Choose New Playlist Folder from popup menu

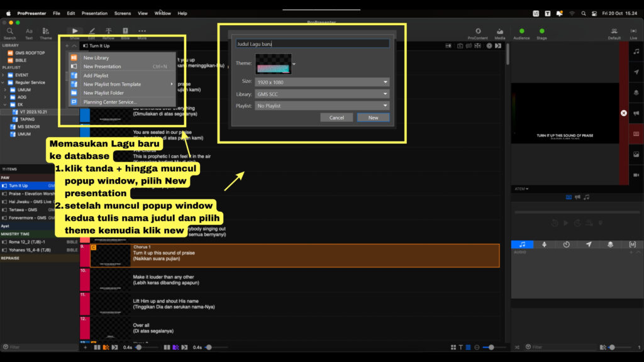point(122,93)
